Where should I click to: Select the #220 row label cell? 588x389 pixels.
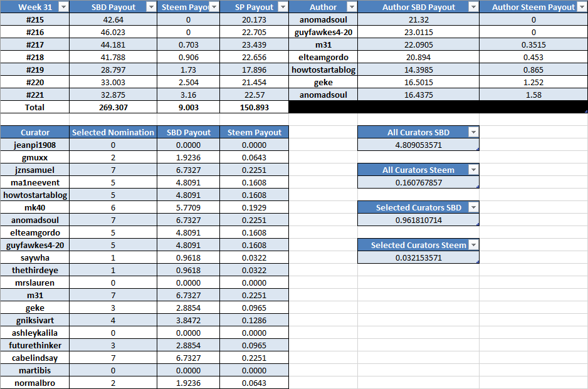click(x=35, y=83)
